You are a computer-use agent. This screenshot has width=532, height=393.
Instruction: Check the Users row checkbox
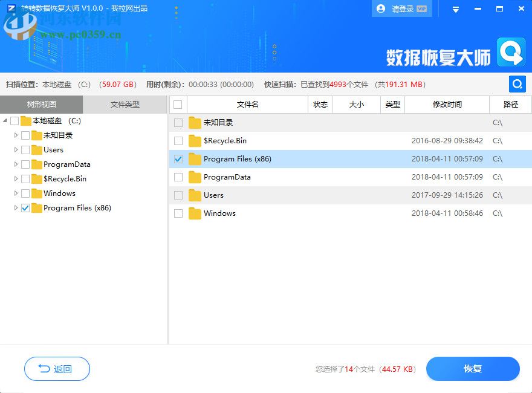tap(178, 195)
